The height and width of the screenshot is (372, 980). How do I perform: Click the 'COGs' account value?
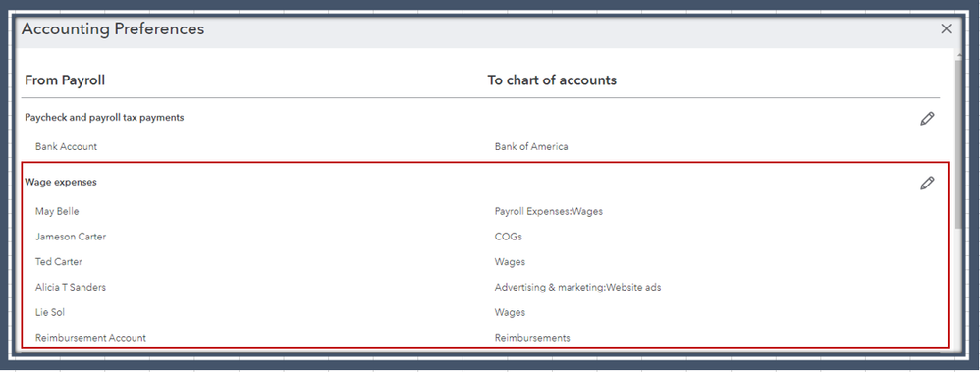[508, 237]
